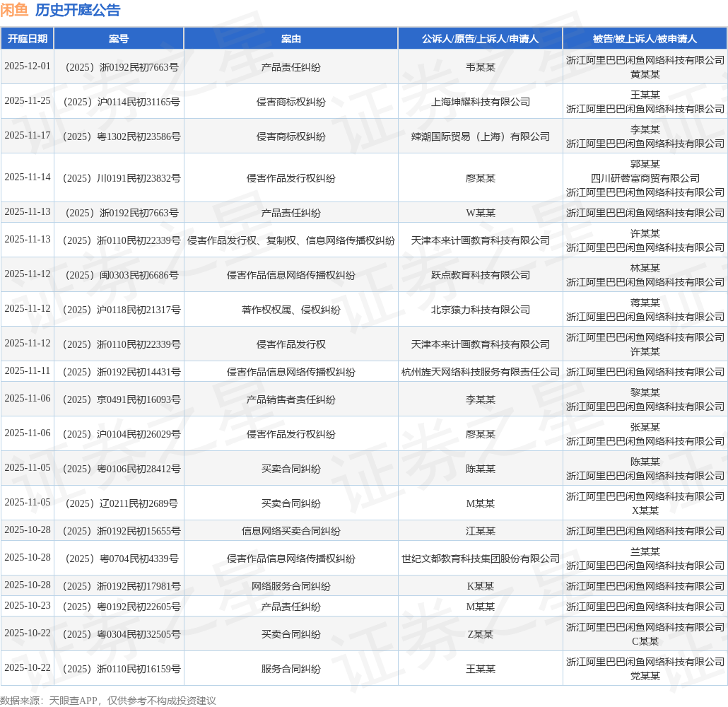Select case number 沪0118民初21317号
The image size is (728, 707).
(122, 310)
